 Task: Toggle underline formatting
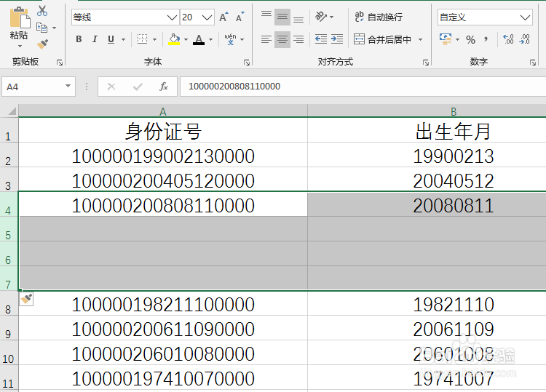tap(111, 39)
